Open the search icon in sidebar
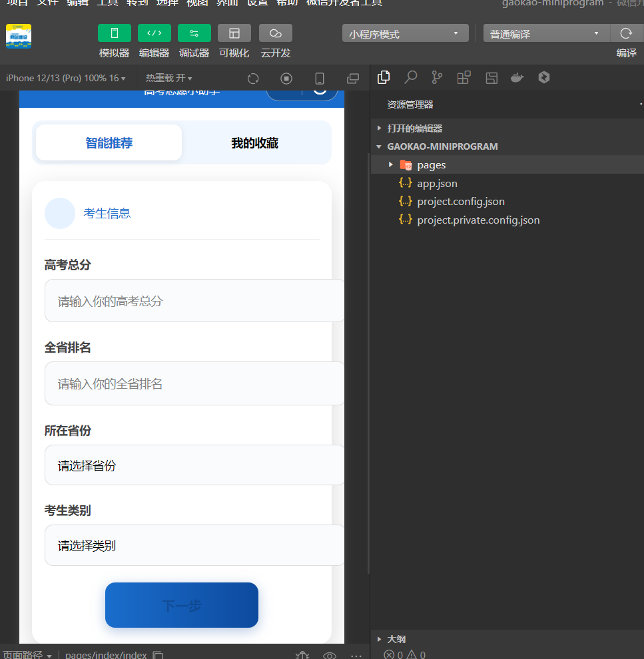This screenshot has height=659, width=644. [x=411, y=77]
